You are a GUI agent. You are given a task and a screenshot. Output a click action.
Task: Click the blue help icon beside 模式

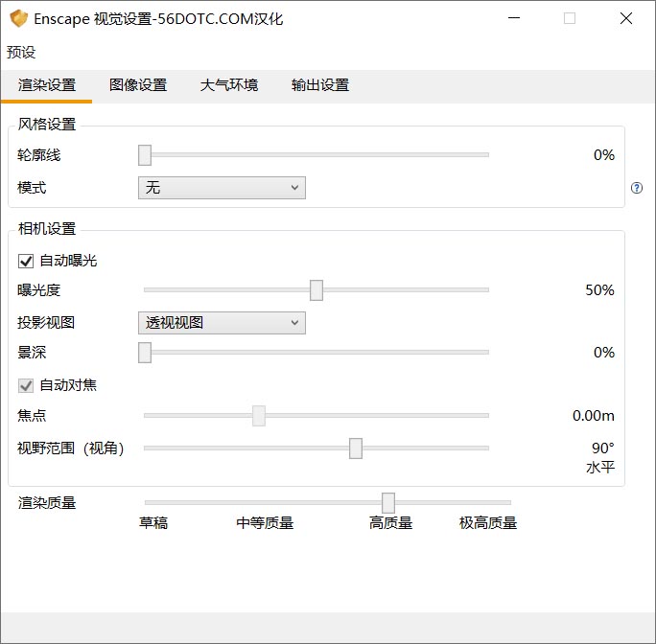(x=637, y=188)
